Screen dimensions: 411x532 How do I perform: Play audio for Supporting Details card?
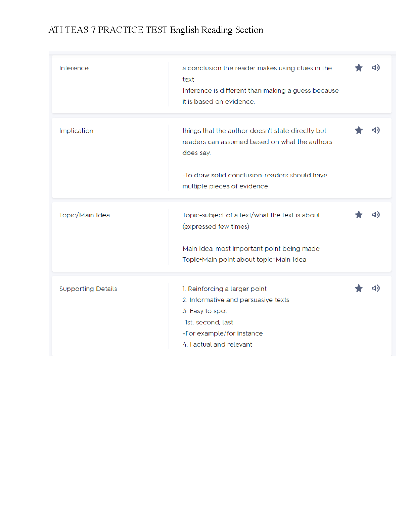point(376,288)
